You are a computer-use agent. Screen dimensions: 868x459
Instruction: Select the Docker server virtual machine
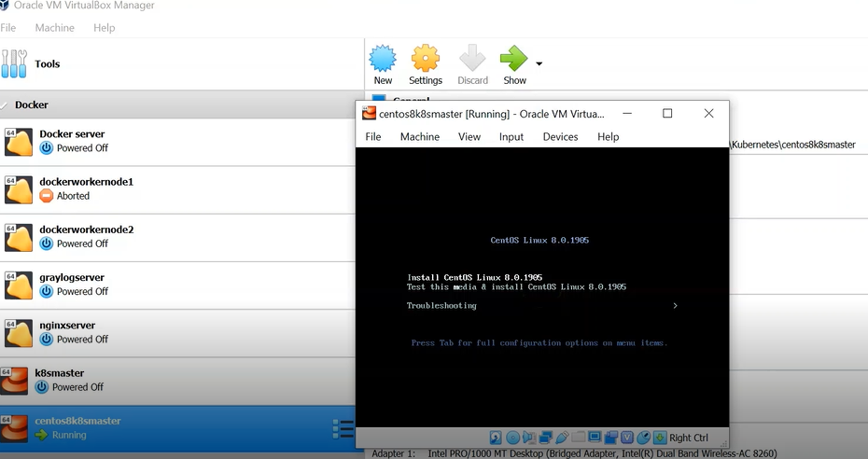177,142
